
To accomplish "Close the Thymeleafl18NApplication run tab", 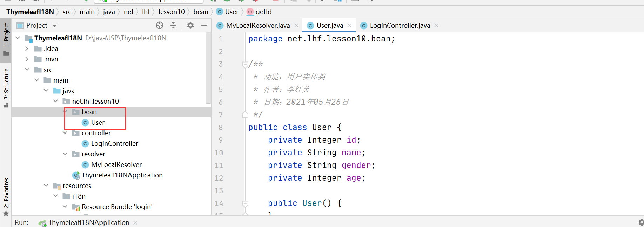I will pos(135,223).
